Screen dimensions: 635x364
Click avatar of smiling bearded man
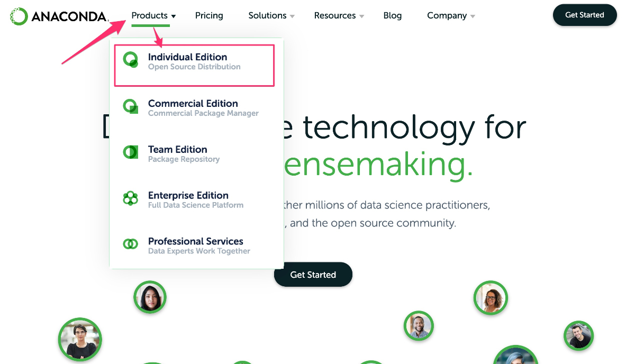[419, 325]
